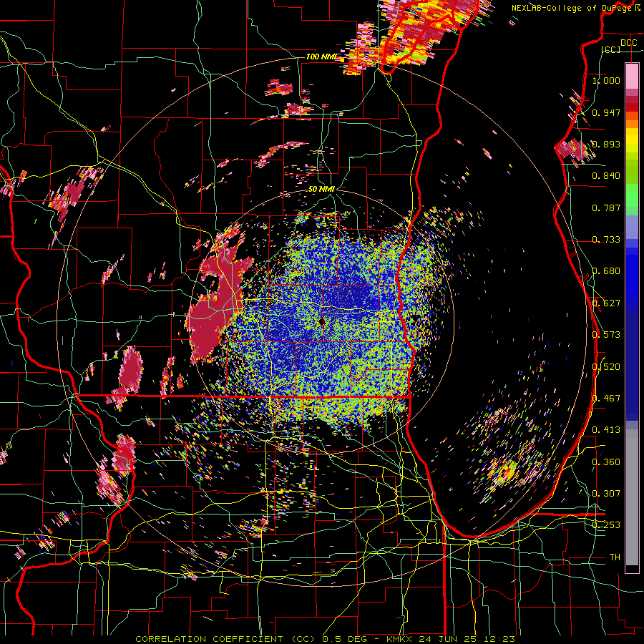Select the pink color band beside 1.000
Viewport: 644px width, 644px height.
click(x=632, y=76)
